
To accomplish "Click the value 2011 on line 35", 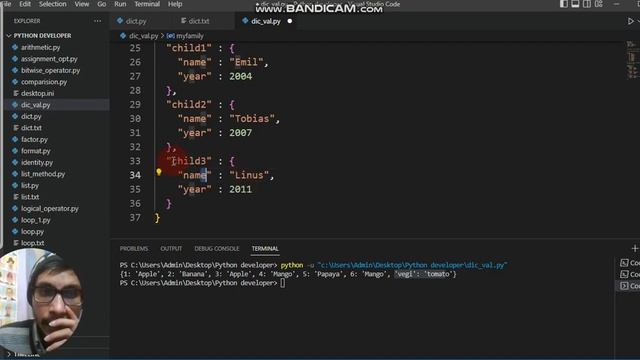I will (240, 189).
